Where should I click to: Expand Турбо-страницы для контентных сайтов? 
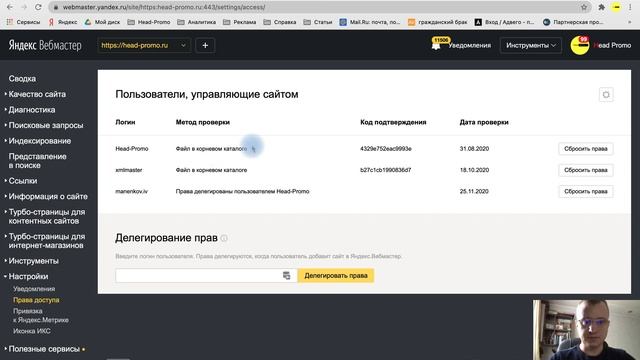47,216
